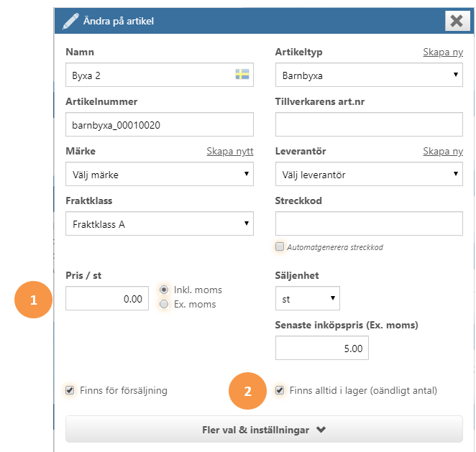Viewport: 476px width, 452px height.
Task: Close the Ändra på artikel dialog
Action: [457, 21]
